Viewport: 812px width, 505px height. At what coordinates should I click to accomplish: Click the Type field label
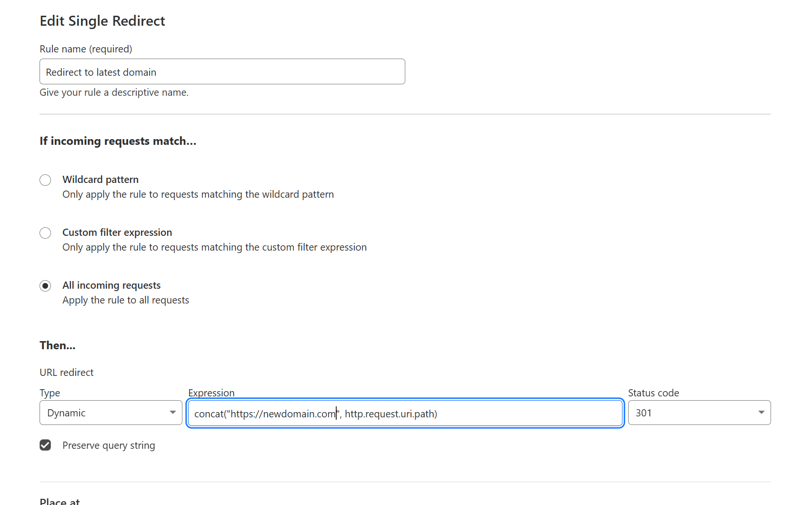[50, 393]
